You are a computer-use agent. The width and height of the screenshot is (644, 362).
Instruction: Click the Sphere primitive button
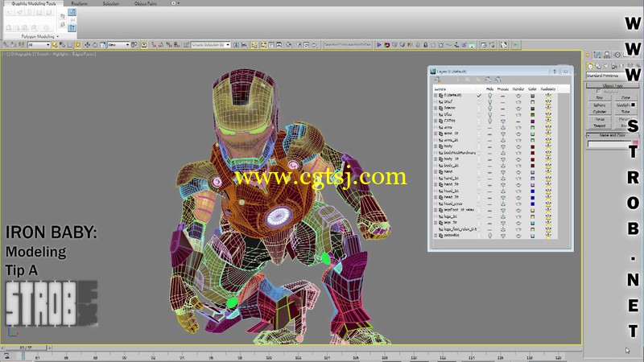(600, 105)
